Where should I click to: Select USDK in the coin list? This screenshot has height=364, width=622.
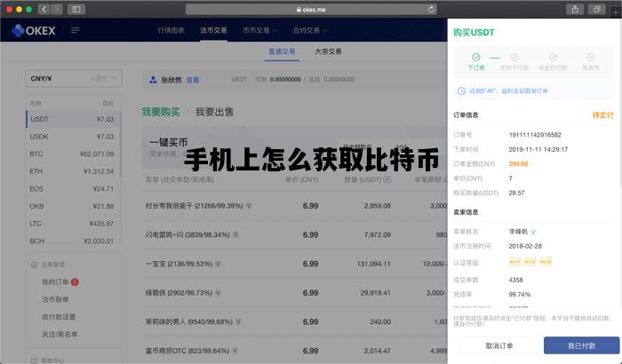(x=72, y=137)
